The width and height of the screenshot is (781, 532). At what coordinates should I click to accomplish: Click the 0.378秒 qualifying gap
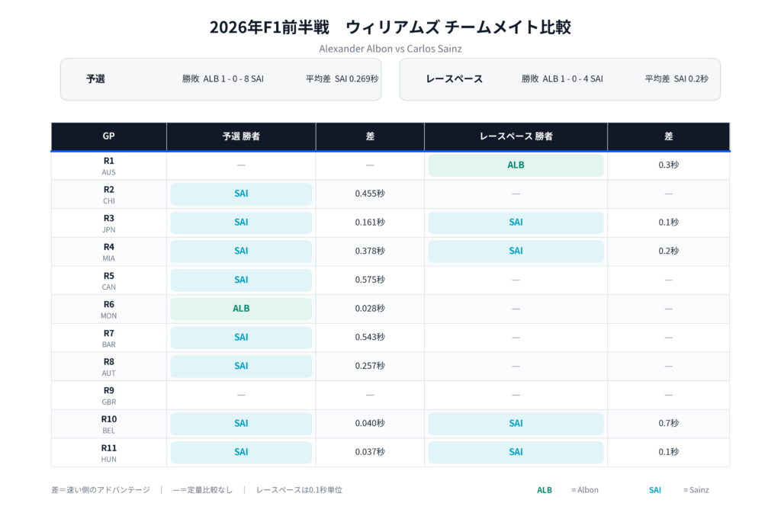click(x=370, y=252)
